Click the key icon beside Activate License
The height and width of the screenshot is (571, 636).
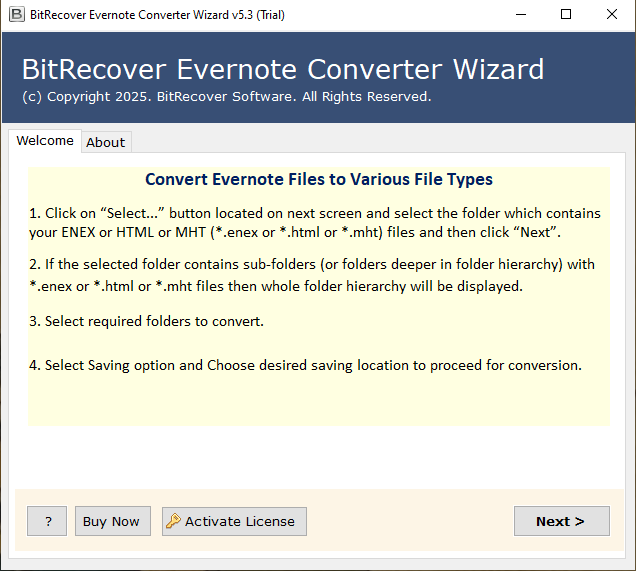click(x=173, y=521)
